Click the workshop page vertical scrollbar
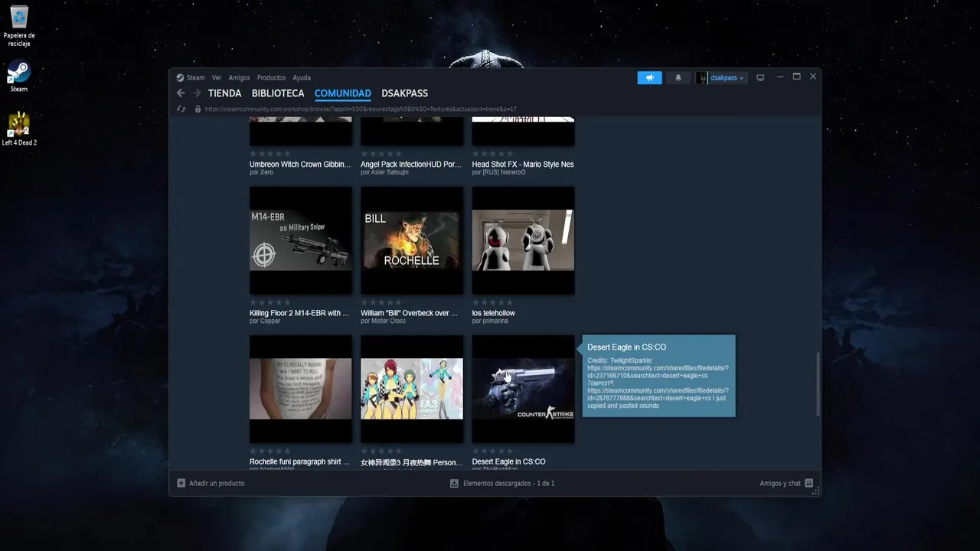 click(x=818, y=383)
